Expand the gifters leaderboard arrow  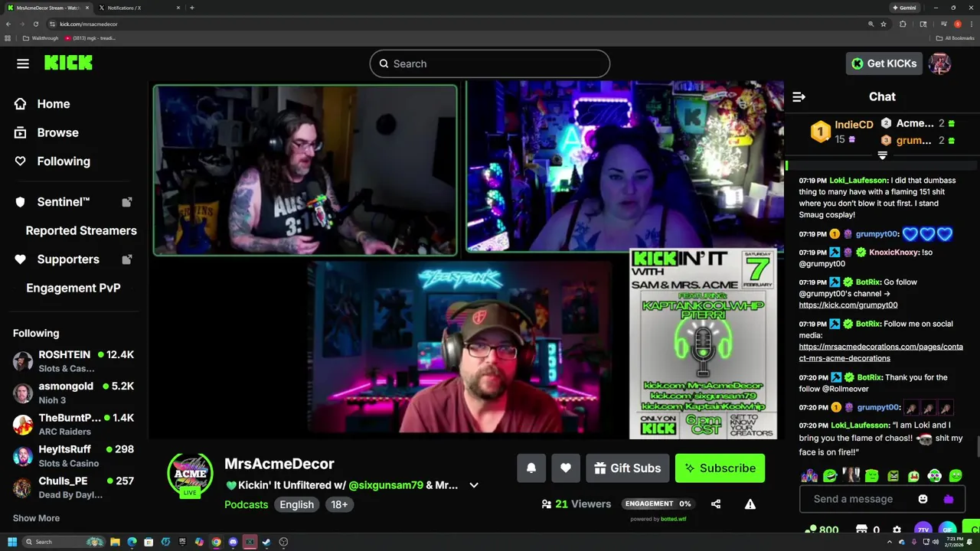pos(882,155)
